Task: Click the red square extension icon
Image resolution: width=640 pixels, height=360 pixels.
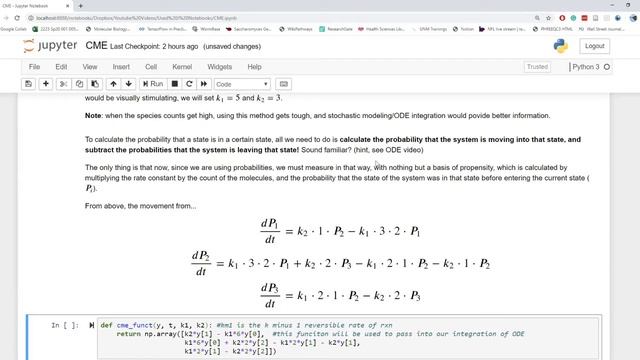Action: [584, 18]
